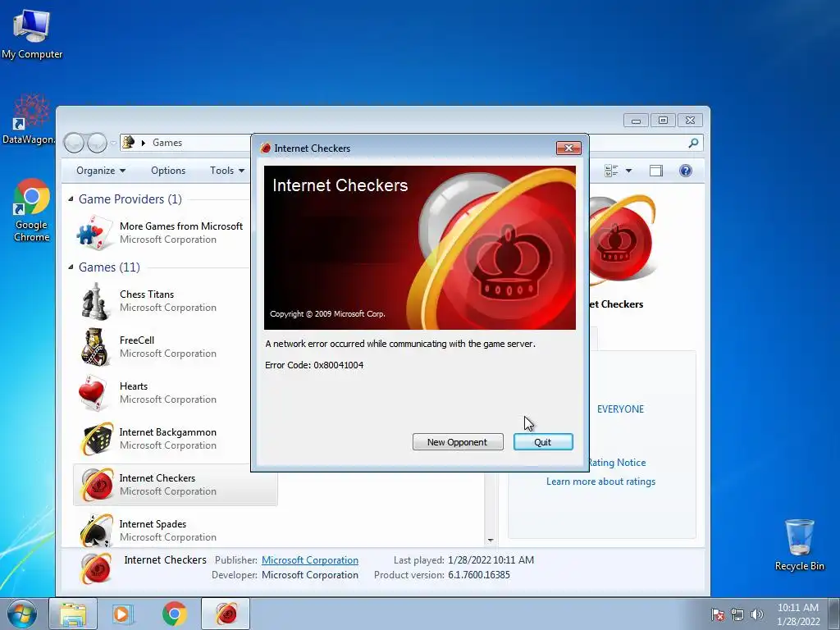Open More Games from Microsoft puzzle icon
This screenshot has width=840, height=630.
pyautogui.click(x=94, y=233)
